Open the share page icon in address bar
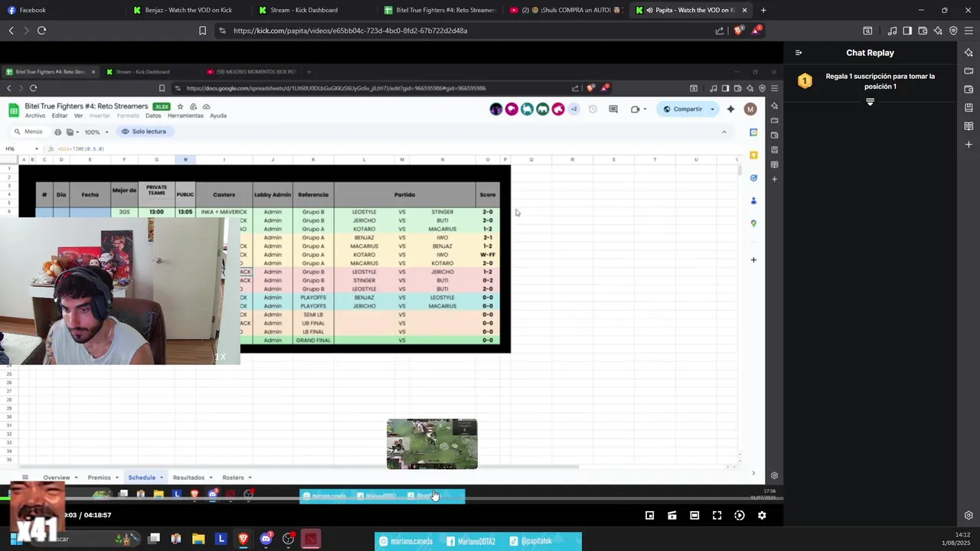Image resolution: width=980 pixels, height=551 pixels. click(720, 31)
